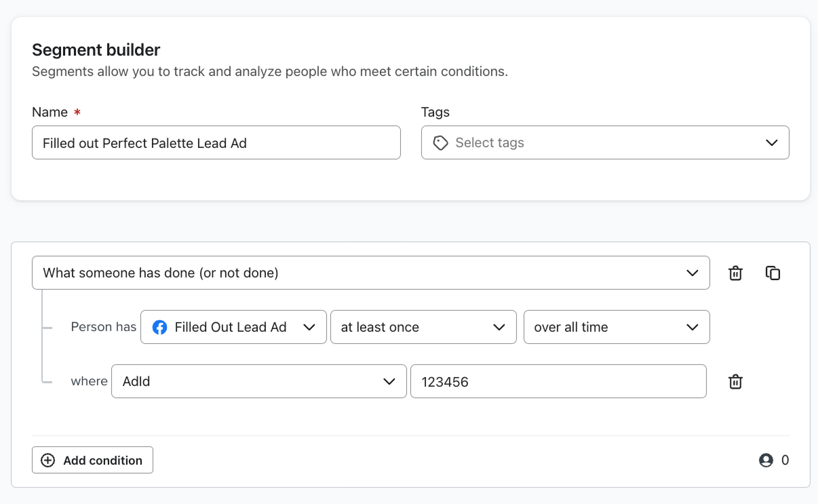Delete the whole condition with trash icon
This screenshot has width=818, height=504.
(x=735, y=273)
